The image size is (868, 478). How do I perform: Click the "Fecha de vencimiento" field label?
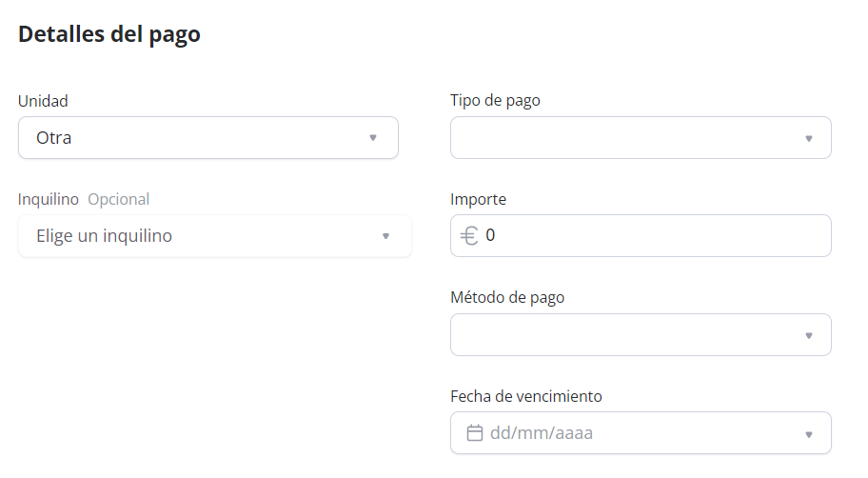coord(526,396)
